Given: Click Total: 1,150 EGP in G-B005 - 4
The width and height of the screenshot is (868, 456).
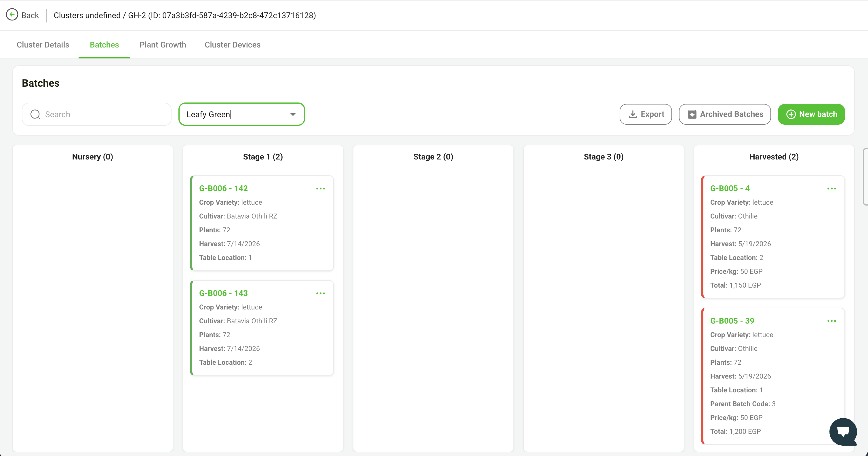Looking at the screenshot, I should 736,285.
